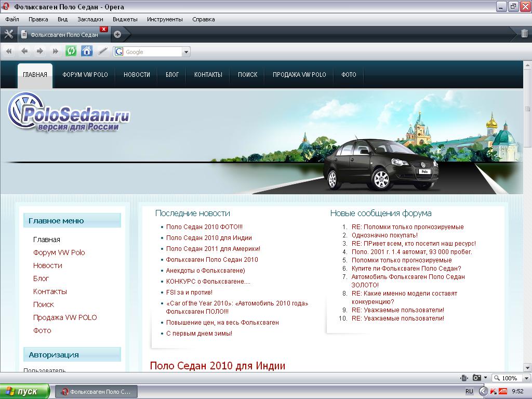Screen dimensions: 532x399
Task: Go to Home page icon
Action: 87,51
